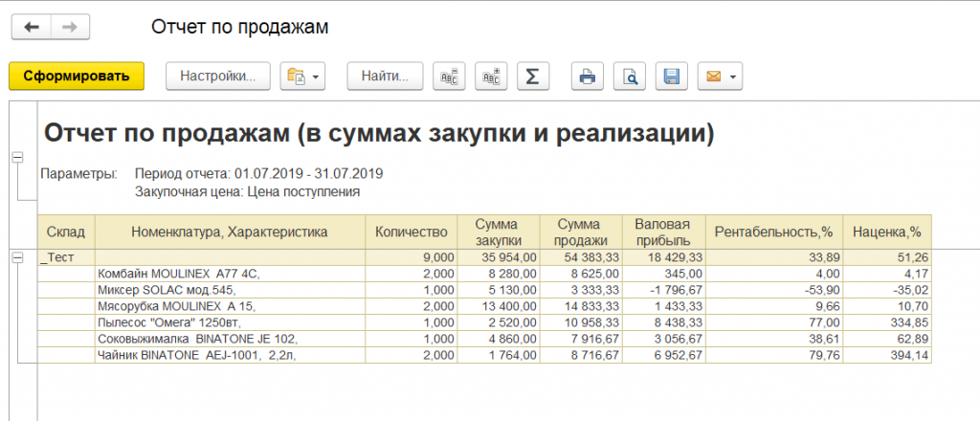This screenshot has width=980, height=421.
Task: Click the sigma sum icon
Action: [x=532, y=77]
